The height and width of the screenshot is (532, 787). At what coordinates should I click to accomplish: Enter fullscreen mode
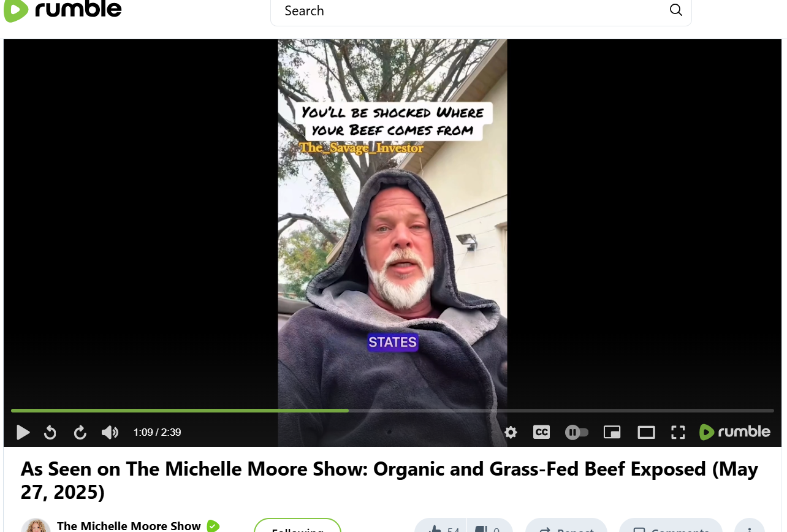(x=678, y=432)
